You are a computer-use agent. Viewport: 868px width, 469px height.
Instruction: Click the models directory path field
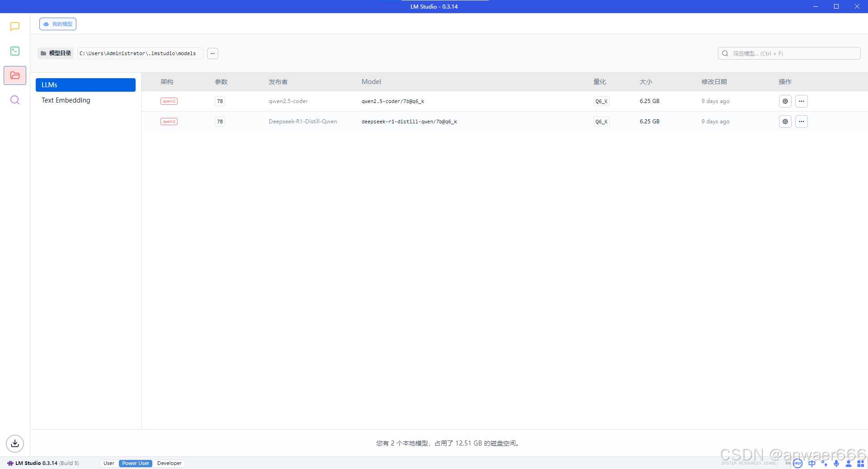click(140, 53)
